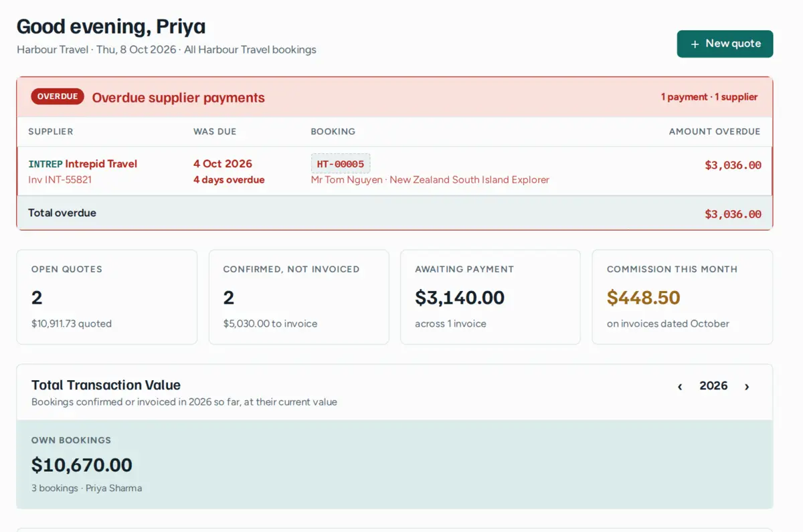Select the Own Bookings $10,670.00 panel
The width and height of the screenshot is (803, 532).
pyautogui.click(x=395, y=464)
